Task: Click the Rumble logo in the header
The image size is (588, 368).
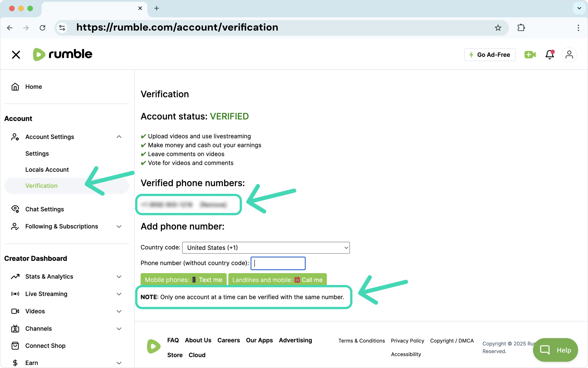Action: (x=63, y=54)
